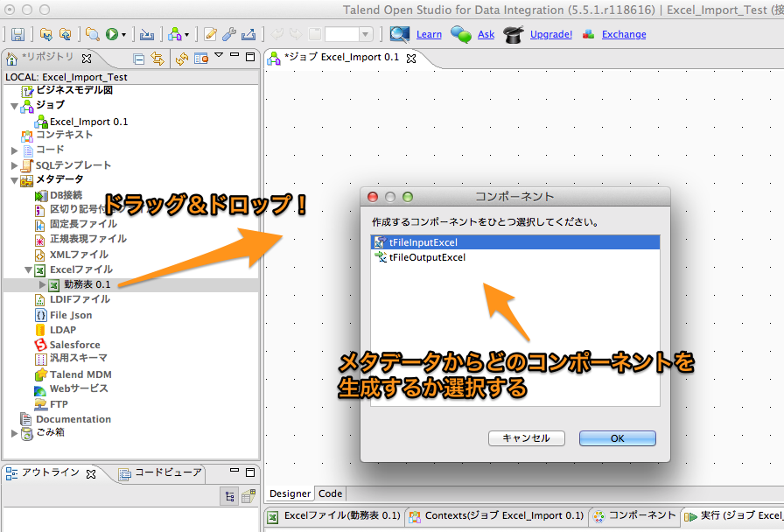Image resolution: width=784 pixels, height=532 pixels.
Task: Select Webサービス in the tree
Action: pyautogui.click(x=79, y=388)
